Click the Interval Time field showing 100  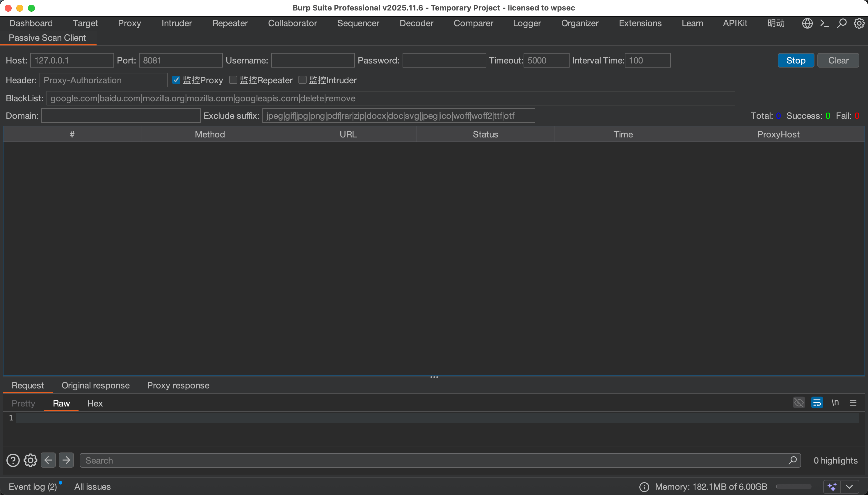point(648,60)
